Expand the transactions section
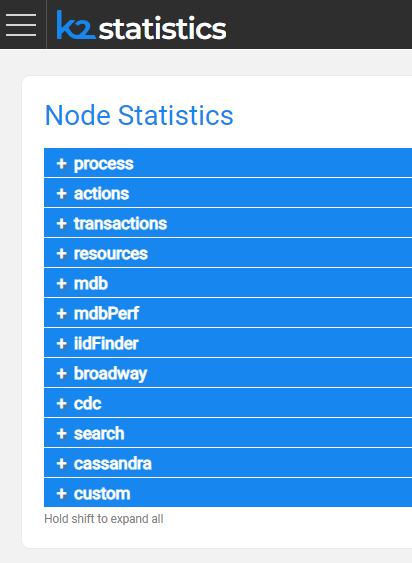 (x=228, y=223)
